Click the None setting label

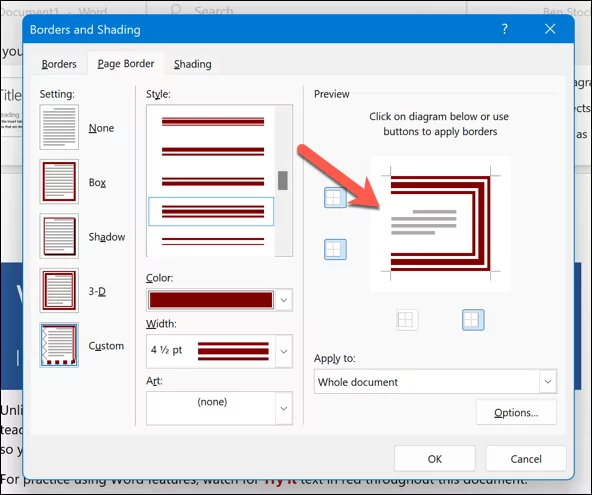click(101, 128)
